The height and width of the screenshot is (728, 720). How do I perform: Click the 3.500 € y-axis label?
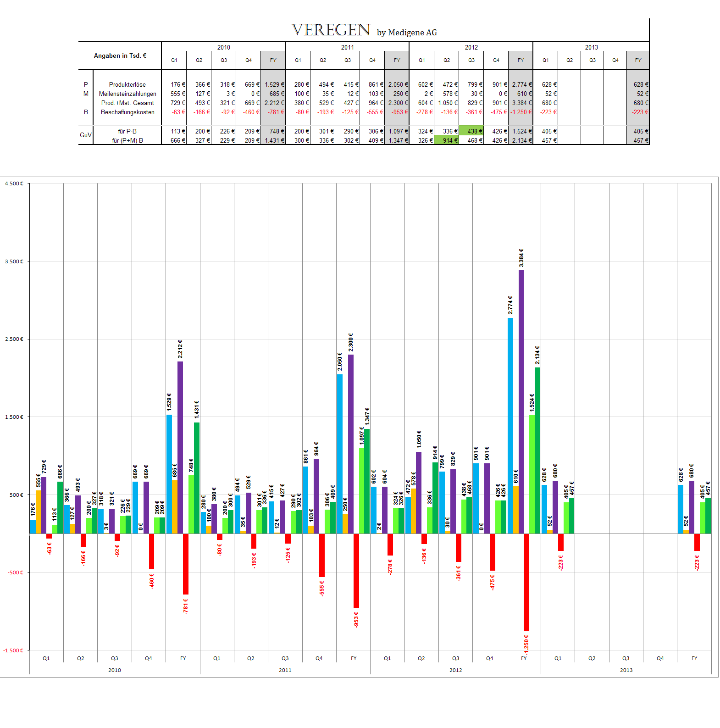[14, 261]
